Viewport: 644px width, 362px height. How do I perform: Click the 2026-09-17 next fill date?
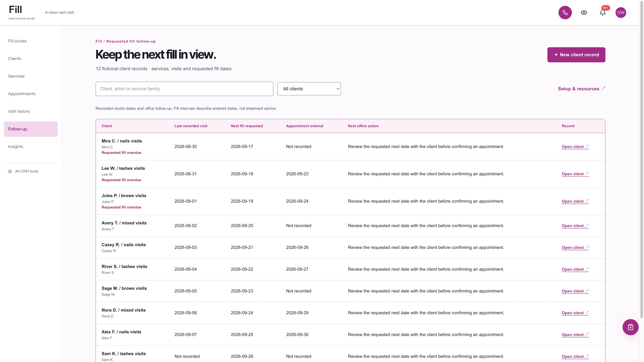pyautogui.click(x=242, y=147)
